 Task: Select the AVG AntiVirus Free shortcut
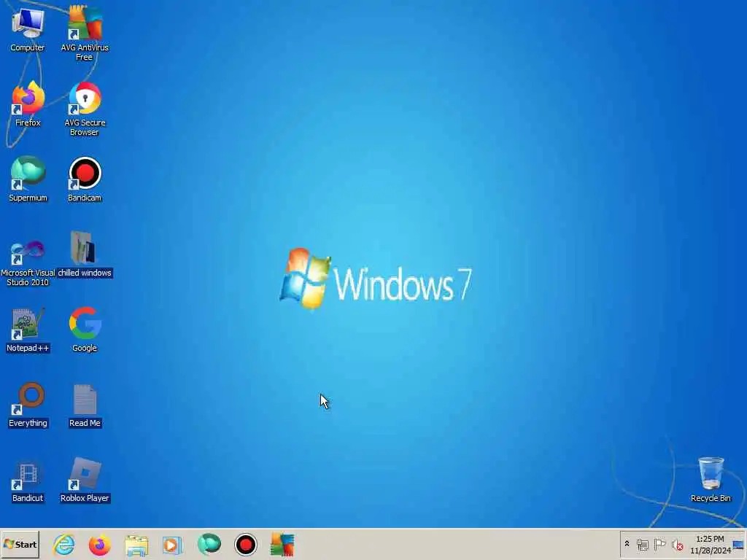coord(85,34)
